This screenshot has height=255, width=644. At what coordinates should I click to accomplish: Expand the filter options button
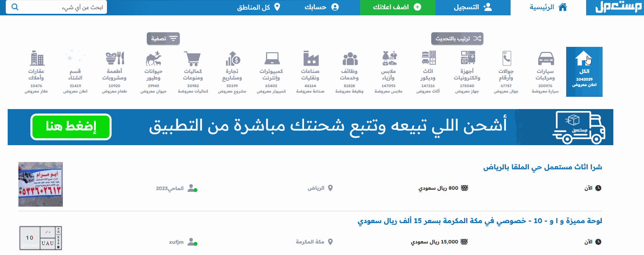(x=163, y=38)
